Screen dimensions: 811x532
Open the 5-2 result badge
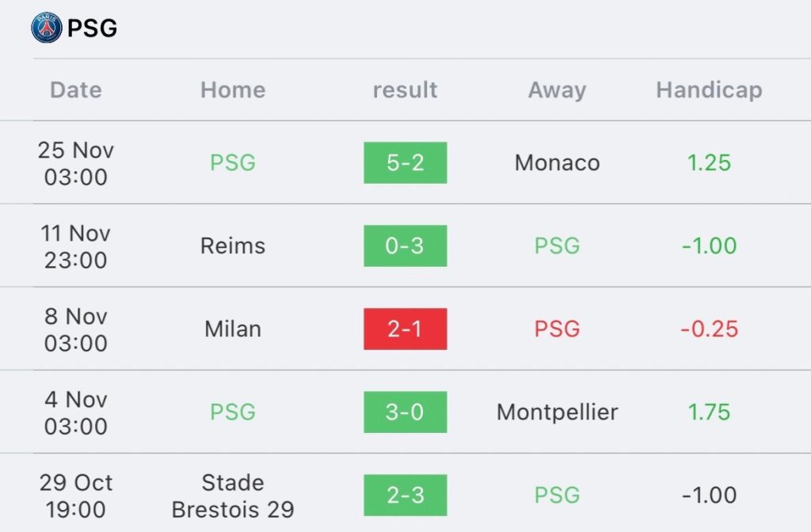[x=405, y=163]
